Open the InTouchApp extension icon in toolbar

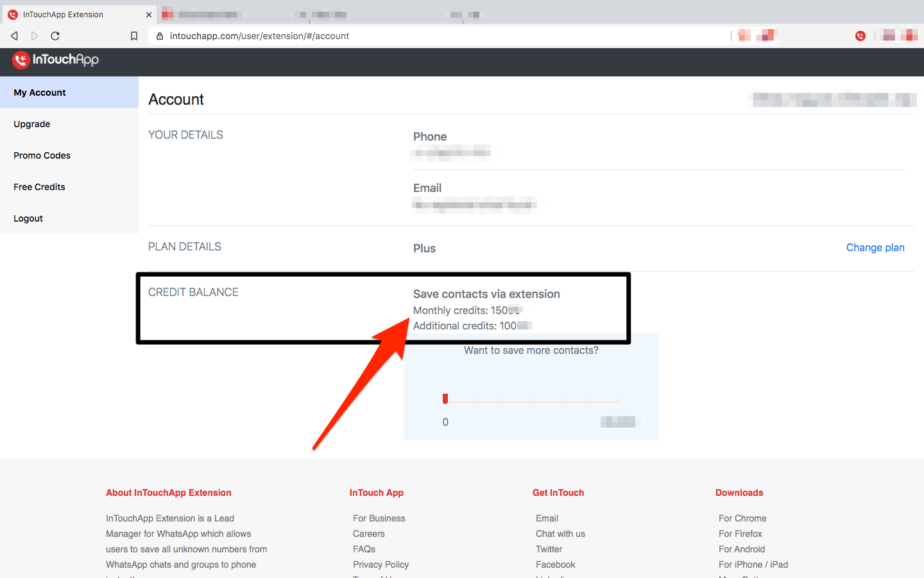tap(860, 36)
